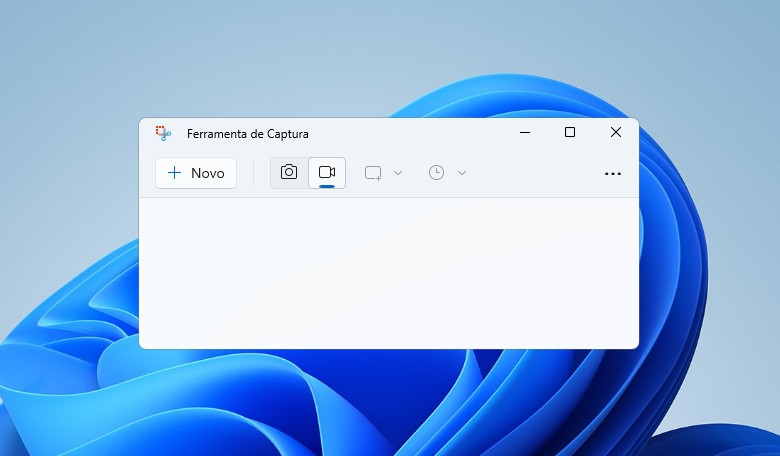Maximize the Ferramenta de Captura window

(x=570, y=132)
